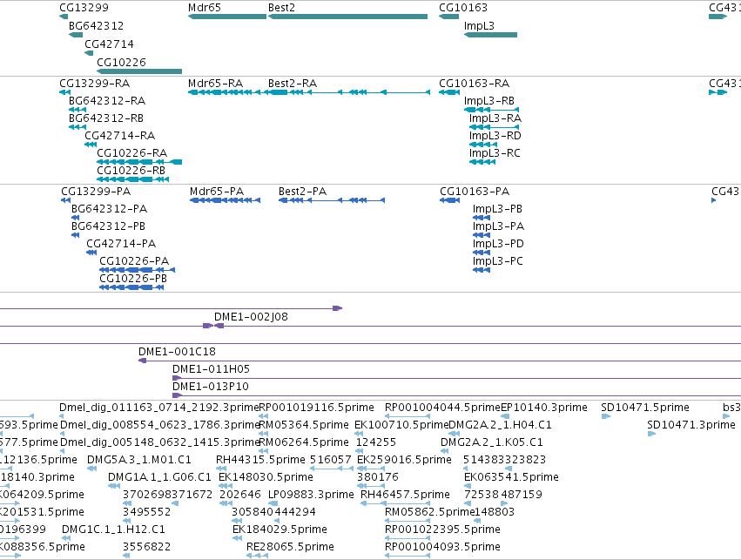Select the DMG1A.1_1.G06.C1 EST label
Image resolution: width=741 pixels, height=560 pixels.
(159, 477)
